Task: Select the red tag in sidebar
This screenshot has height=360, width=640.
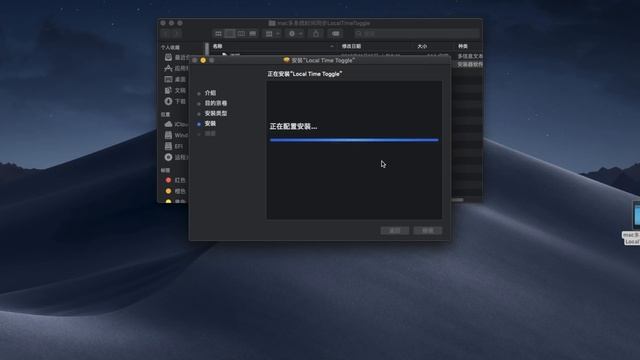Action: tap(175, 180)
